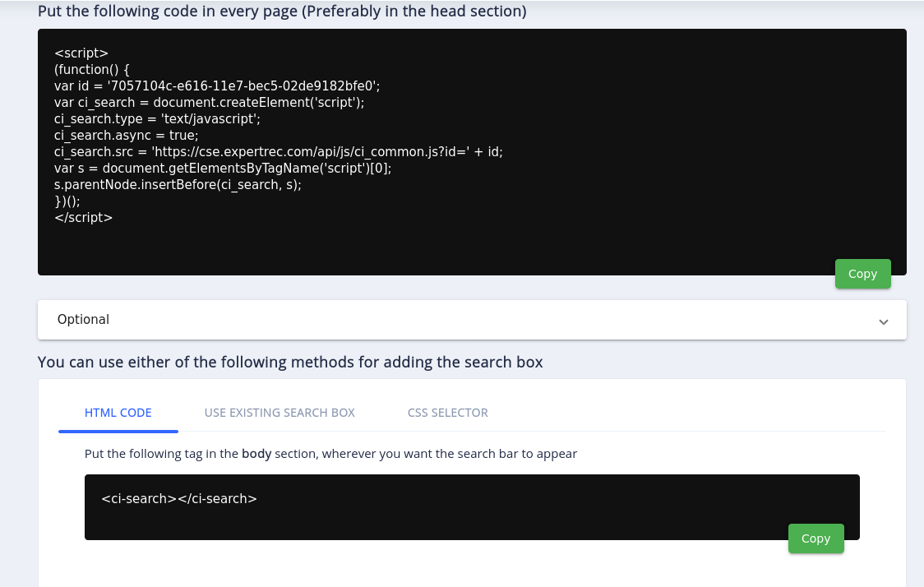Click the ci_search.src URL line
Screen dimensions: 924x587
coord(278,151)
